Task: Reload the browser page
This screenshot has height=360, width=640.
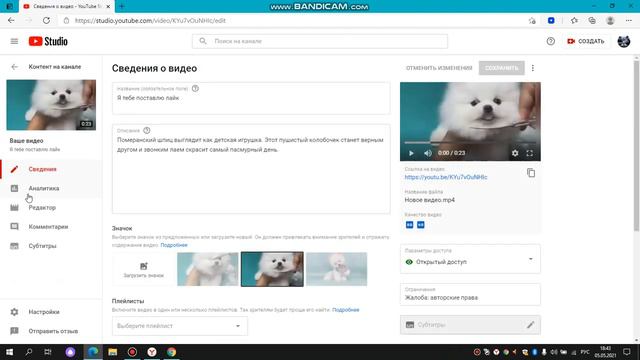Action: (x=47, y=20)
